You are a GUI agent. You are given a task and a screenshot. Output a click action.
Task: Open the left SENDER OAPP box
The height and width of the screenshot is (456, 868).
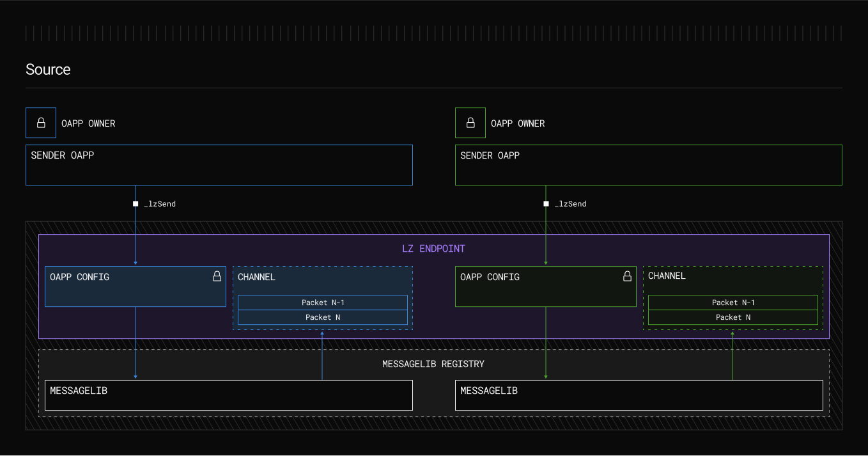[x=219, y=164]
